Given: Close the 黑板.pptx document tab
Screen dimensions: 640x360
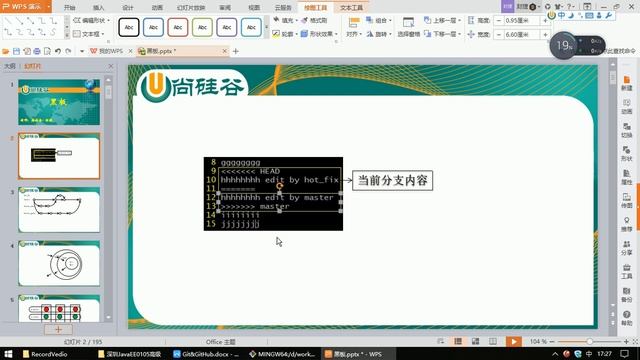Looking at the screenshot, I should point(224,51).
